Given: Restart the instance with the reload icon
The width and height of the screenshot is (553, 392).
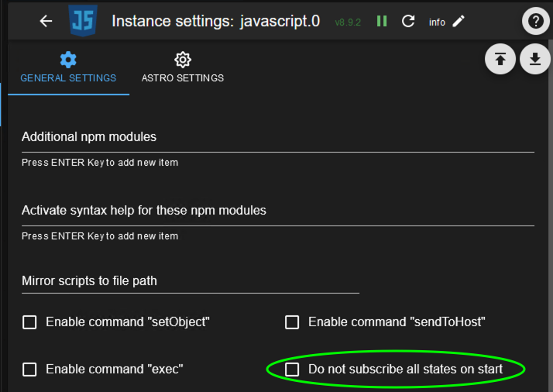Looking at the screenshot, I should [408, 21].
